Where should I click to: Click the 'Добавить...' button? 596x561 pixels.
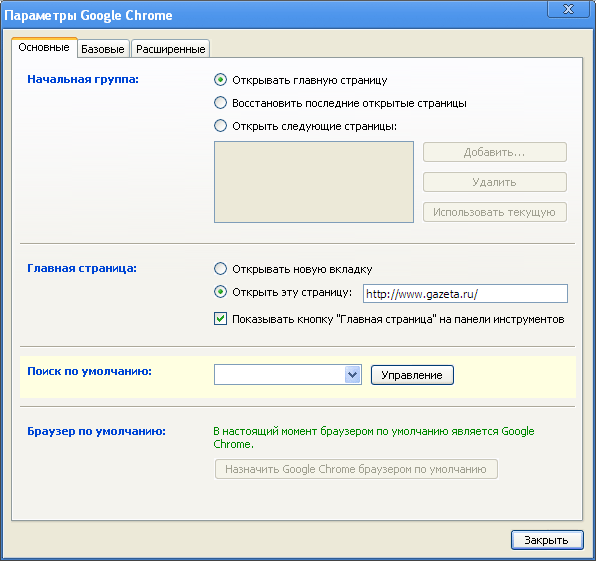coord(495,152)
